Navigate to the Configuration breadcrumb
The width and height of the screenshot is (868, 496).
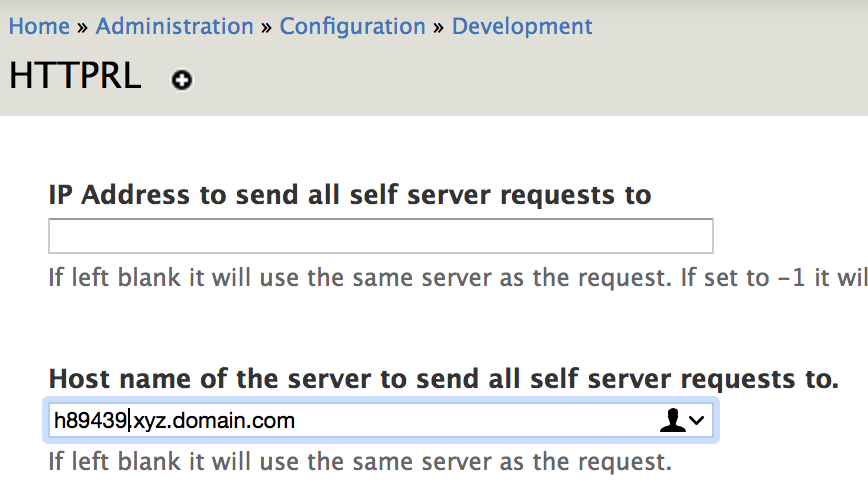(x=352, y=26)
